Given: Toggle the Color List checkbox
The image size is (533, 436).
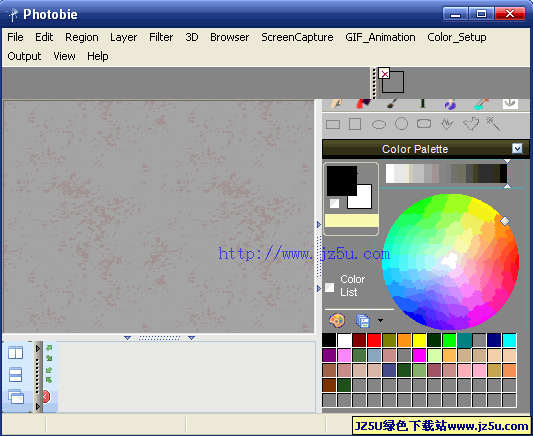Looking at the screenshot, I should pos(329,287).
